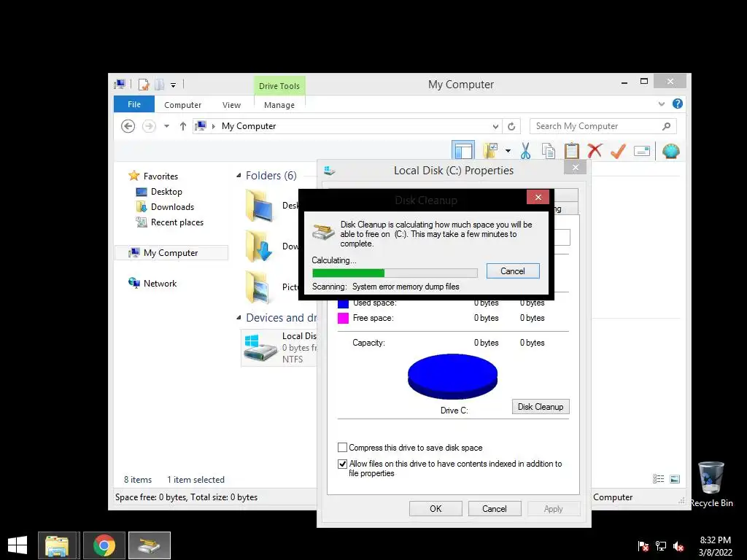The image size is (747, 560).
Task: Click the blue Help question mark icon
Action: [x=678, y=104]
